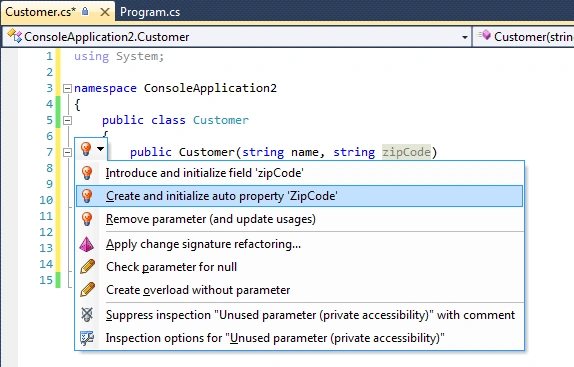The image size is (574, 367).
Task: Collapse the namespace ConsoleApplication2 block
Action: tap(67, 88)
